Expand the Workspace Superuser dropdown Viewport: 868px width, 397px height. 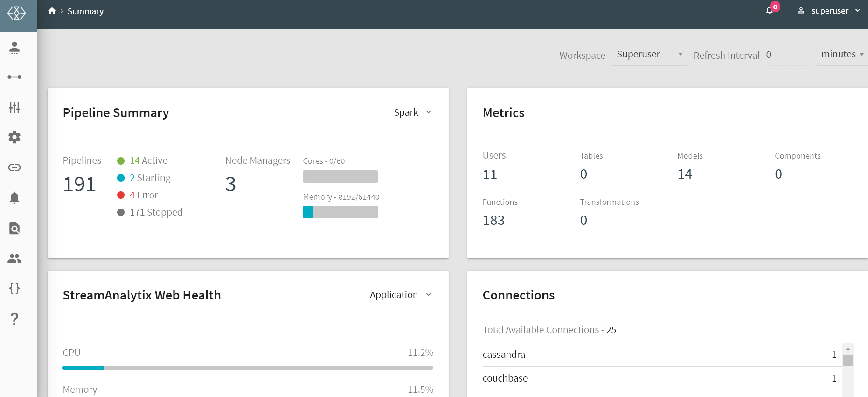tap(649, 55)
